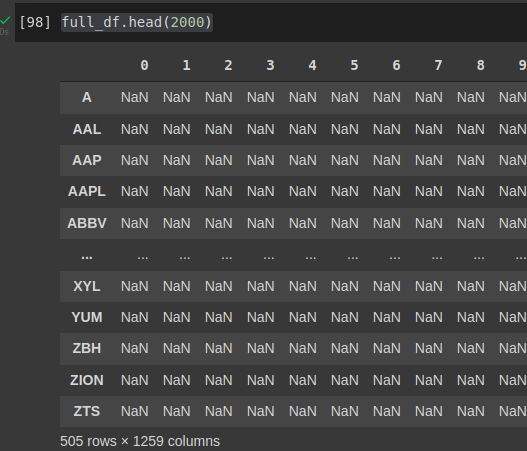Screen dimensions: 527x451
Task: Click NaN cell in row XYL, column 2
Action: coord(219,287)
